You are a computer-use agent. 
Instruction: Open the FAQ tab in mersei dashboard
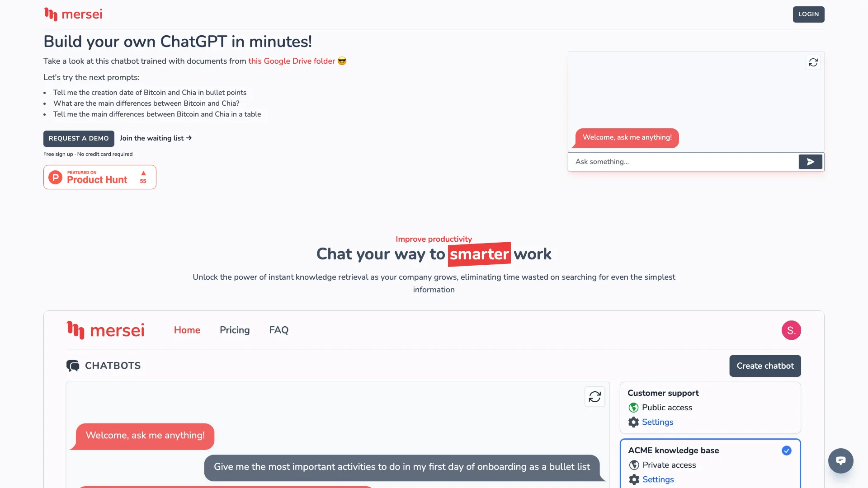pos(278,330)
